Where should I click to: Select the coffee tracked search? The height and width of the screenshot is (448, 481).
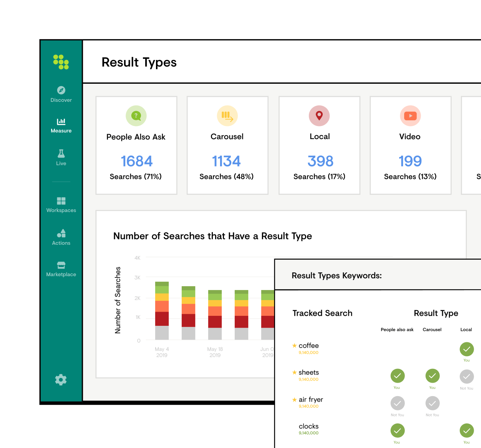click(x=309, y=346)
